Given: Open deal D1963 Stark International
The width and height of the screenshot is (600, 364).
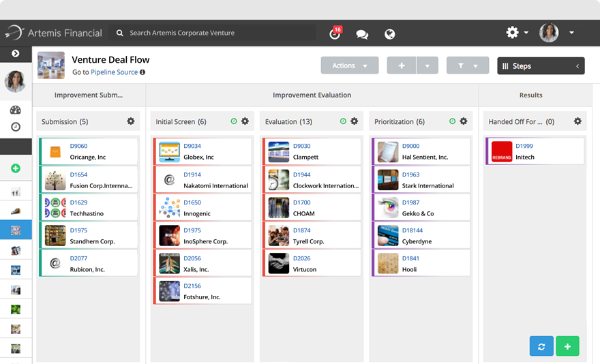Looking at the screenshot, I should pos(421,180).
